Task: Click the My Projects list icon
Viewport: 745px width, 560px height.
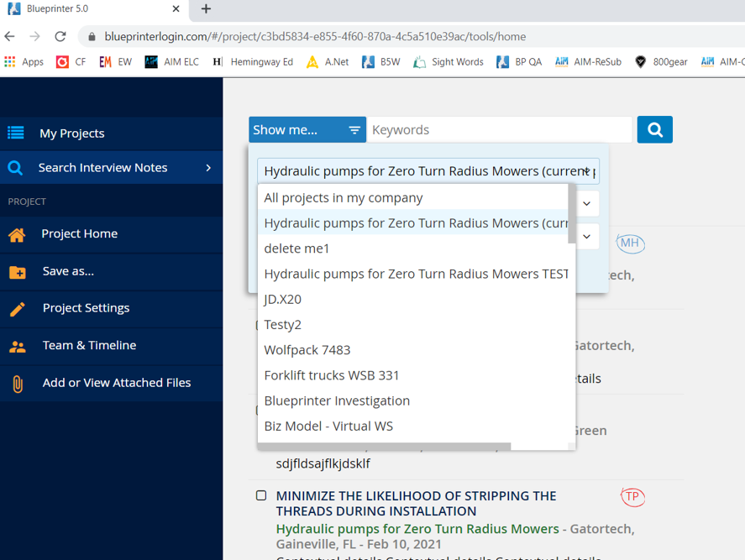Action: (16, 133)
